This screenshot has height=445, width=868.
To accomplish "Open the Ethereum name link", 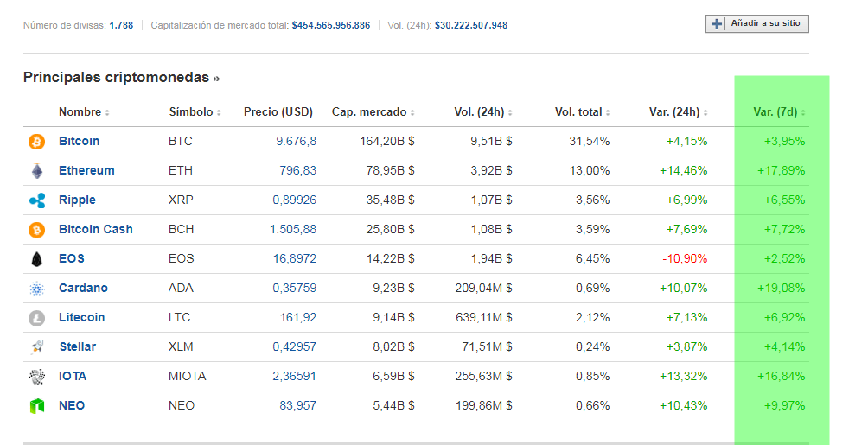I will point(86,171).
